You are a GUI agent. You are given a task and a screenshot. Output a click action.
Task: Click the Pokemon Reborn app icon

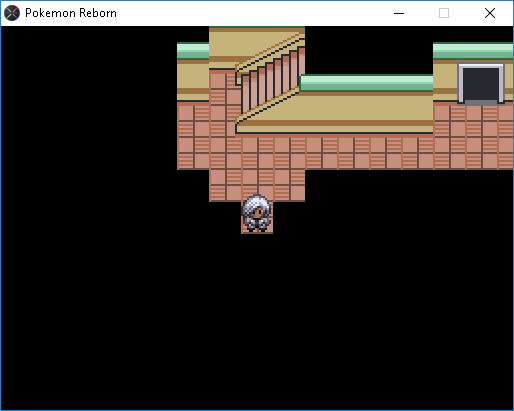click(12, 13)
